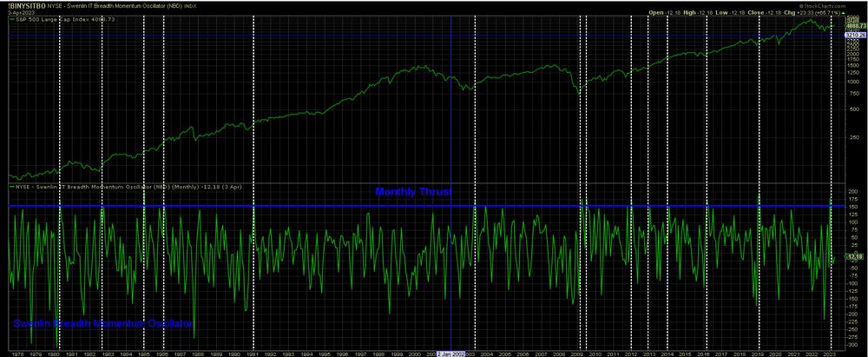This screenshot has height=357, width=868.
Task: Click the -300 level on oscillator axis
Action: (851, 344)
